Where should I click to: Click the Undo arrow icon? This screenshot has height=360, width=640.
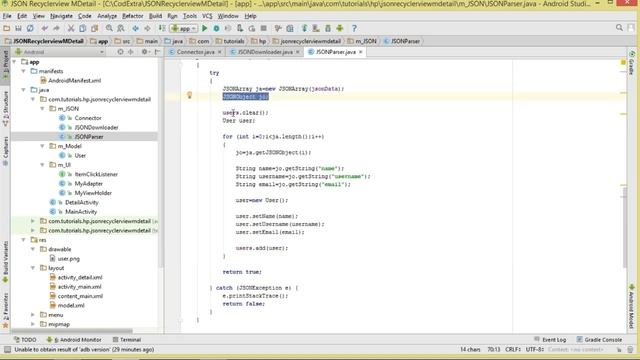tap(44, 28)
